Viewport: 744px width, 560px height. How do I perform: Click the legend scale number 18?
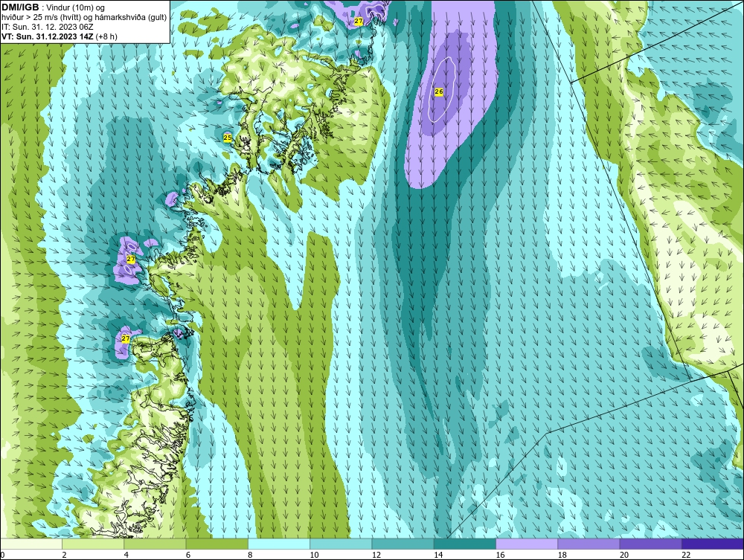562,556
